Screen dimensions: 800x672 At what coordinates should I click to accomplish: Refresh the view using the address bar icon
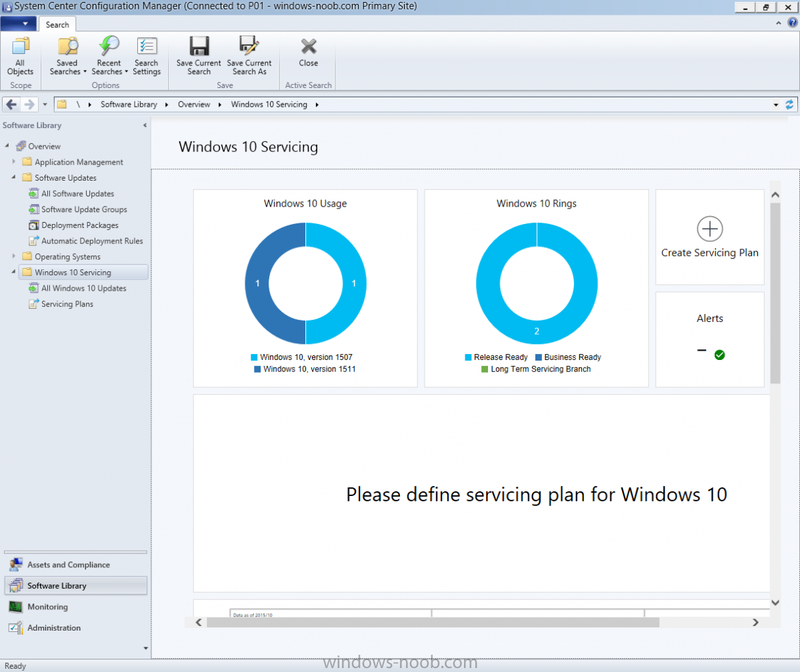(789, 105)
